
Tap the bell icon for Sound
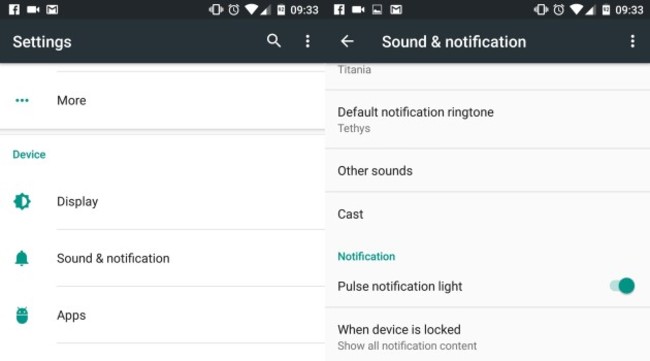22,258
